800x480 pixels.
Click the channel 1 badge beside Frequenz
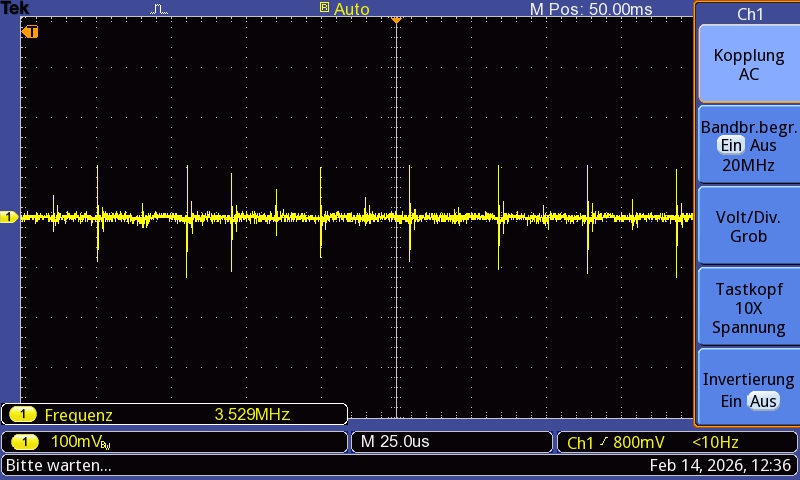tap(23, 415)
